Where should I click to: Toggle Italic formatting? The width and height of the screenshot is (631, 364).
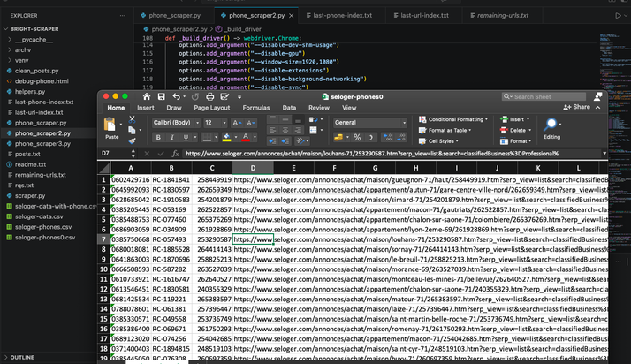[x=172, y=138]
